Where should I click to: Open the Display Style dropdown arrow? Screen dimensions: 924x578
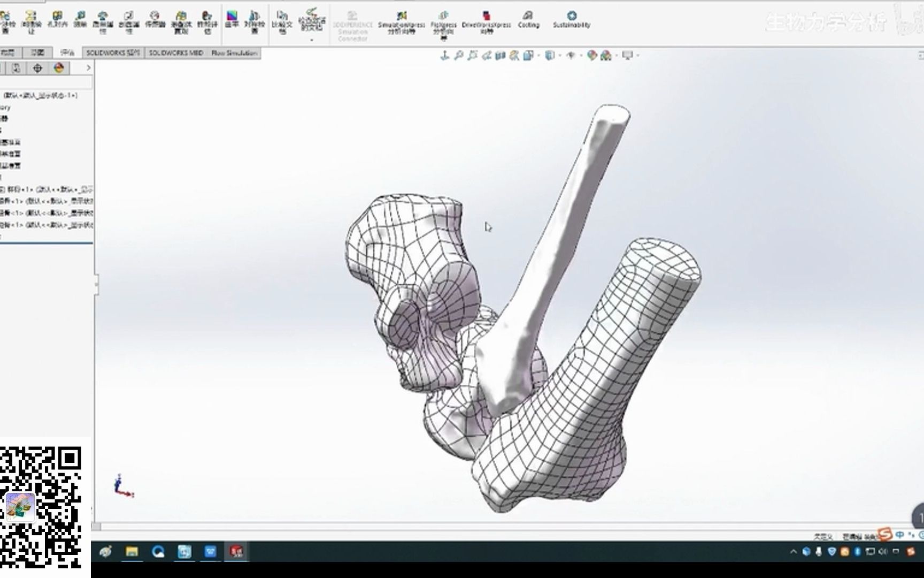pyautogui.click(x=559, y=56)
